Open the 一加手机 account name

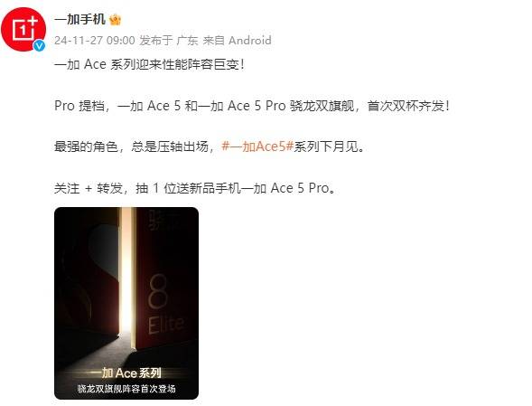[x=79, y=20]
